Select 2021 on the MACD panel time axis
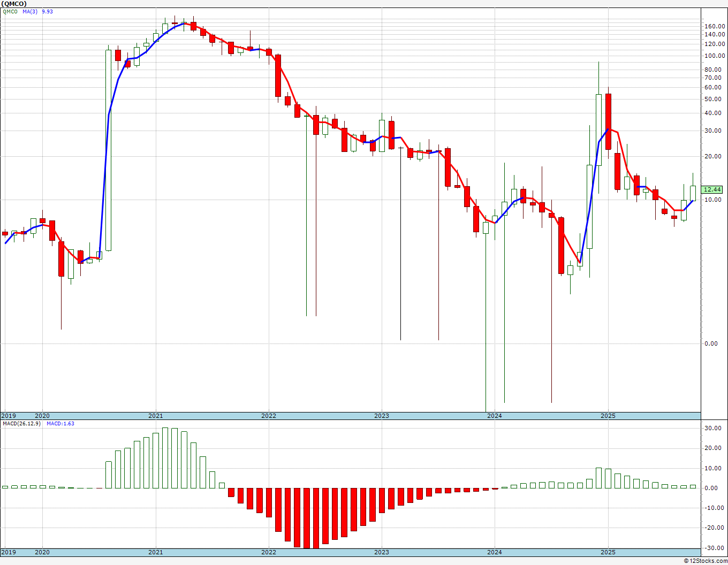Screen dimensions: 728x565 point(156,552)
